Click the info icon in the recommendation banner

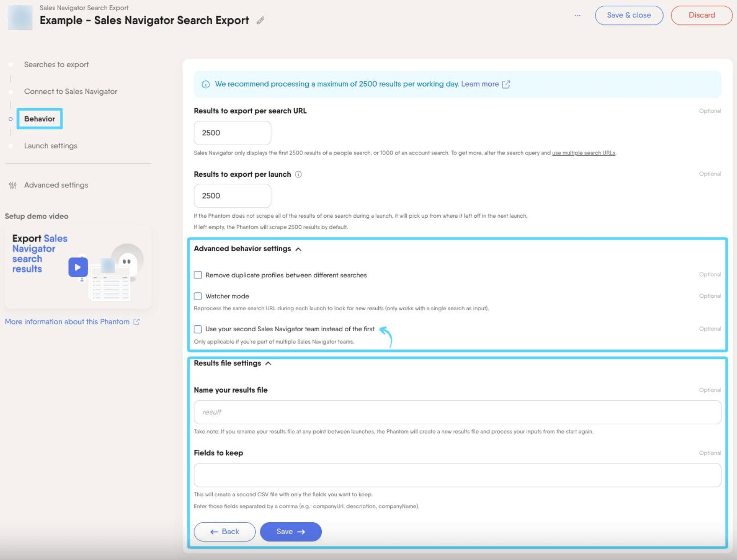pos(206,84)
